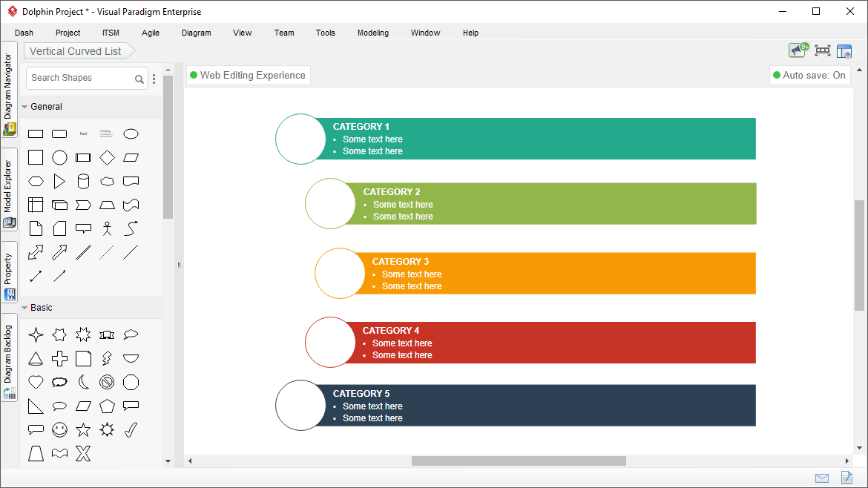The width and height of the screenshot is (868, 488).
Task: Open the View menu
Action: (243, 33)
